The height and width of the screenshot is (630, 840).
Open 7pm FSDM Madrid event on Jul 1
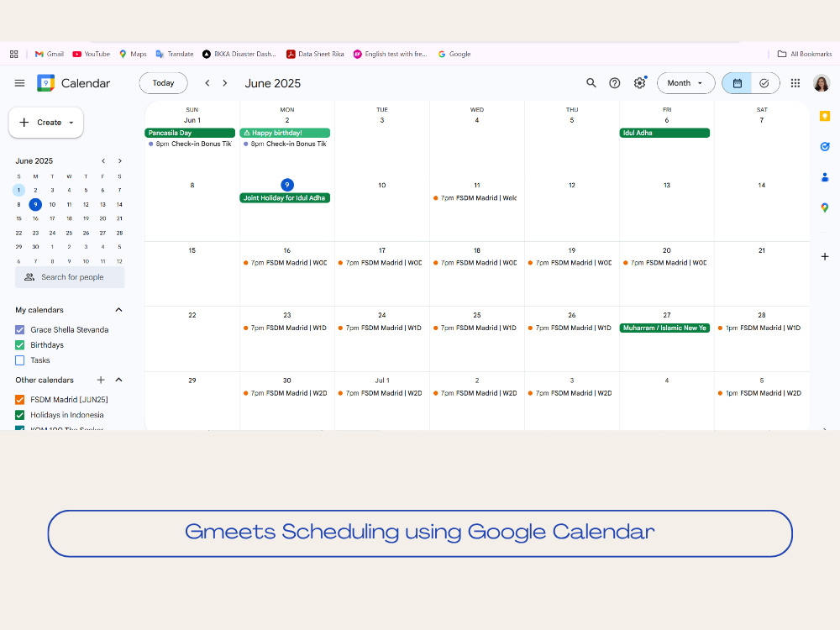pos(381,393)
